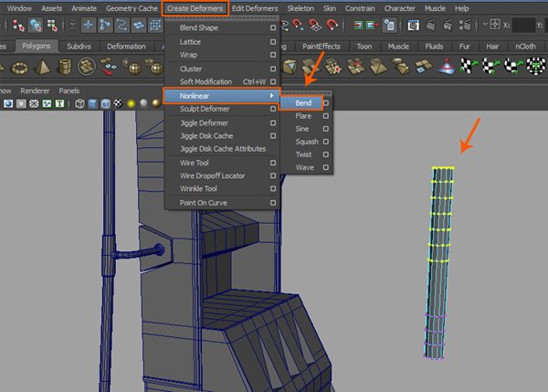Toggle snap to points magnet icon
Image resolution: width=548 pixels, height=392 pixels.
tap(298, 26)
